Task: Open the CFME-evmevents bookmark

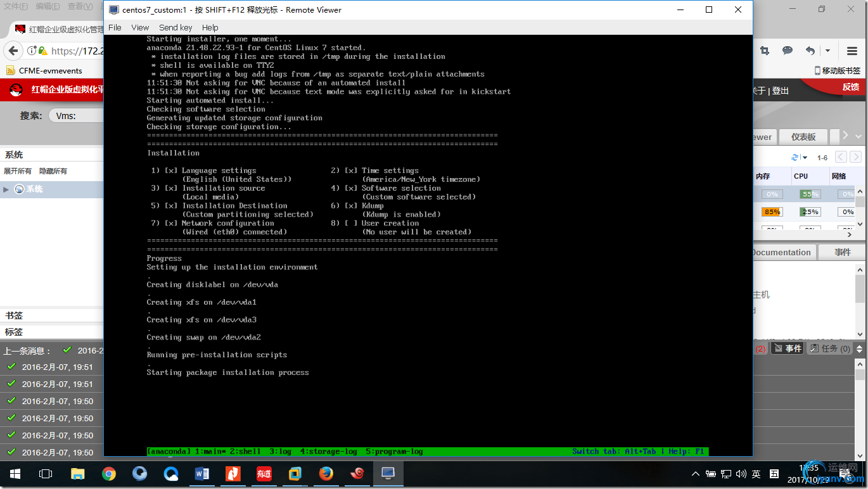Action: [x=44, y=71]
